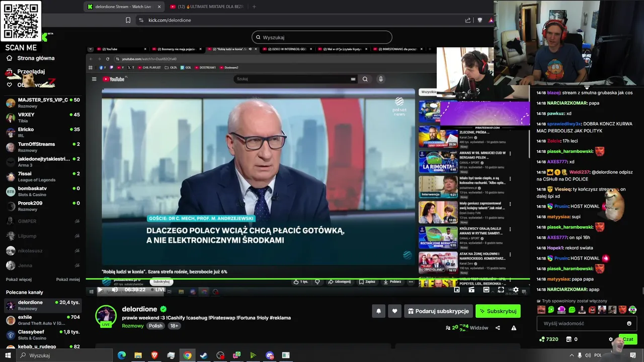Open Kick player settings gear
Image resolution: width=644 pixels, height=362 pixels.
point(516,290)
